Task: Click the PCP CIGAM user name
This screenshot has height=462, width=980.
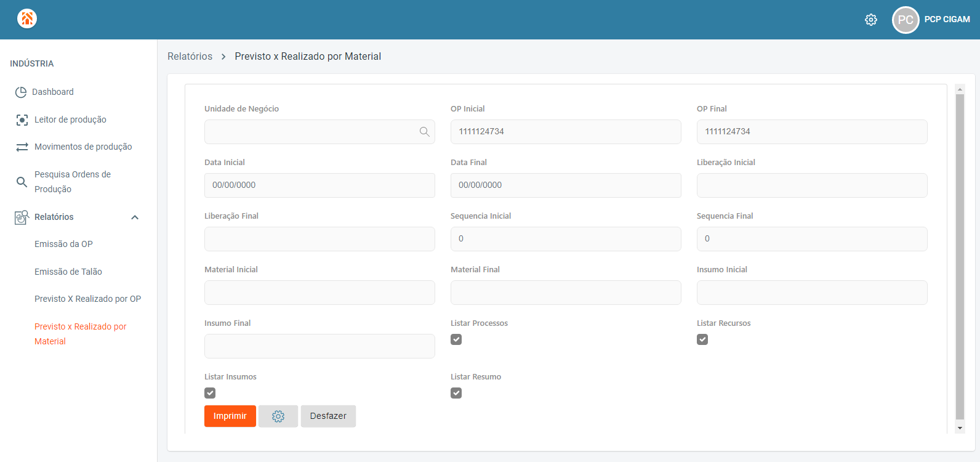Action: pos(947,19)
